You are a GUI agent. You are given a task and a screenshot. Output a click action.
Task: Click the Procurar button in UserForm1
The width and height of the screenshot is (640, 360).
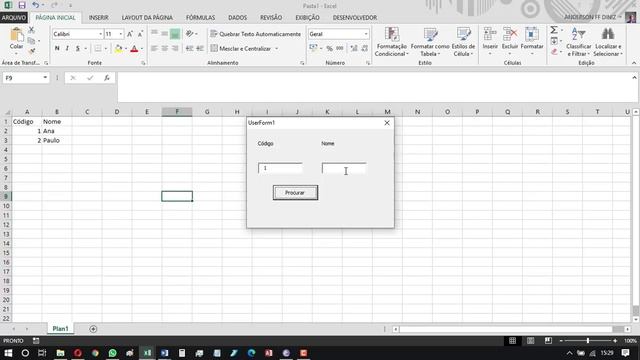tap(295, 193)
